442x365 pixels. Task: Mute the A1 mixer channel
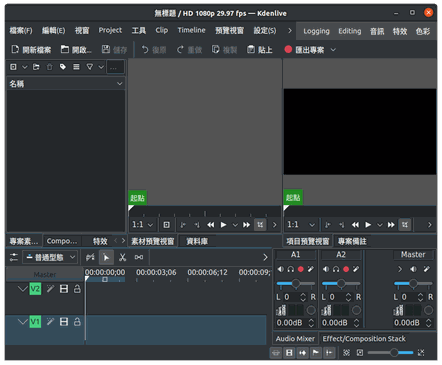point(281,269)
